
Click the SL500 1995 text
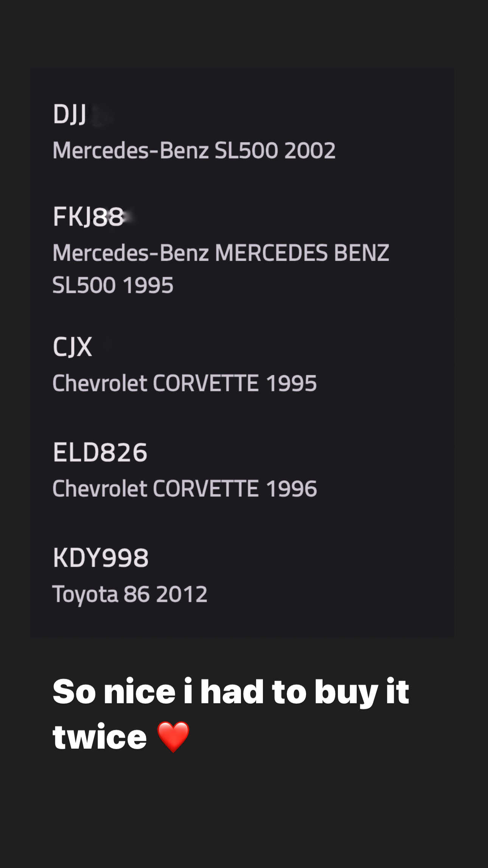(113, 285)
